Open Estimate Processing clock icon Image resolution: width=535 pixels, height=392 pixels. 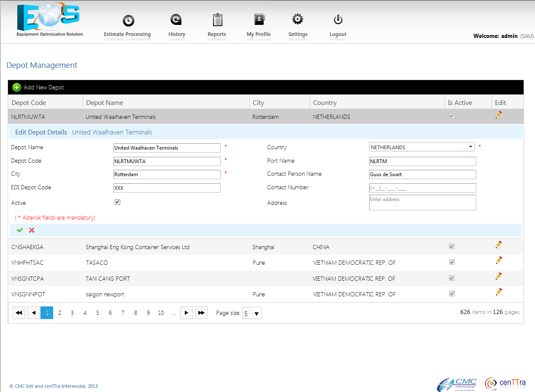pyautogui.click(x=128, y=20)
